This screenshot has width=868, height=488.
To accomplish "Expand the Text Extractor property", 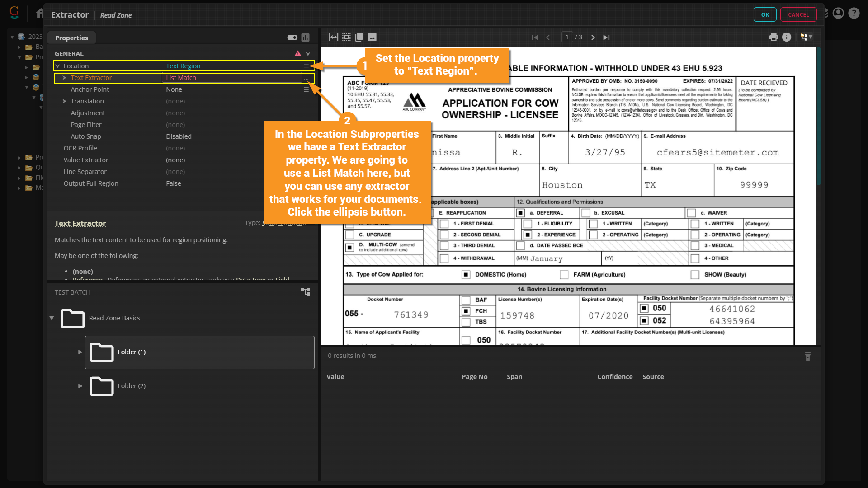I will click(x=65, y=78).
